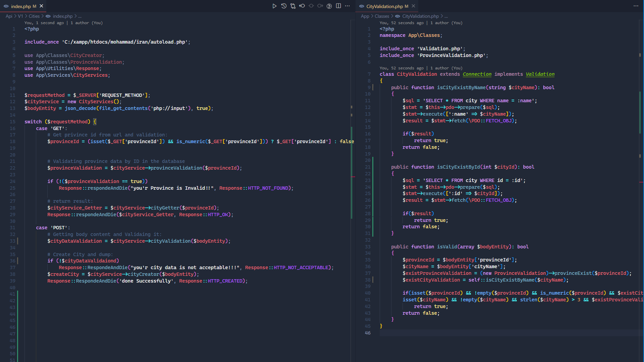This screenshot has width=644, height=362.
Task: Switch to the CityValidation.php tab
Action: 387,6
